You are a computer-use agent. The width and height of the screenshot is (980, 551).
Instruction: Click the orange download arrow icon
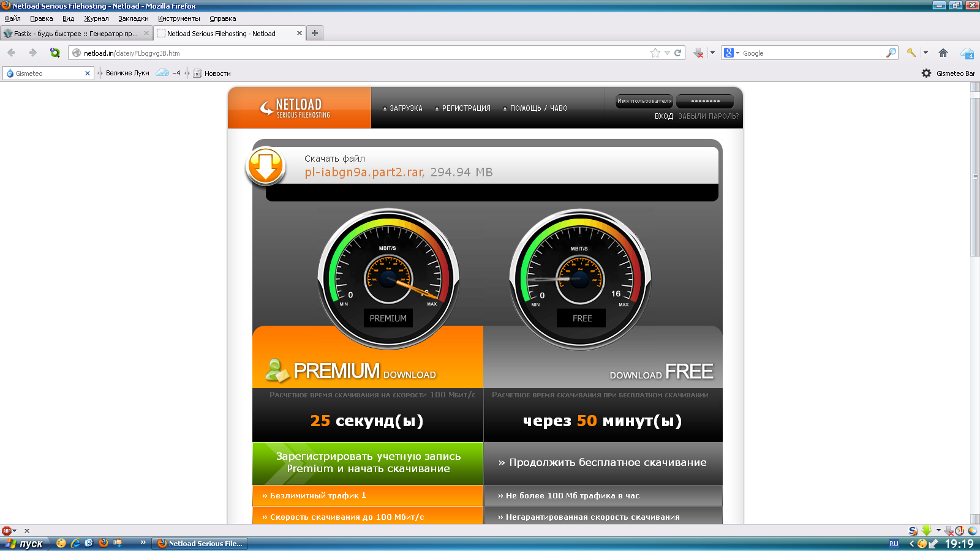click(x=265, y=166)
